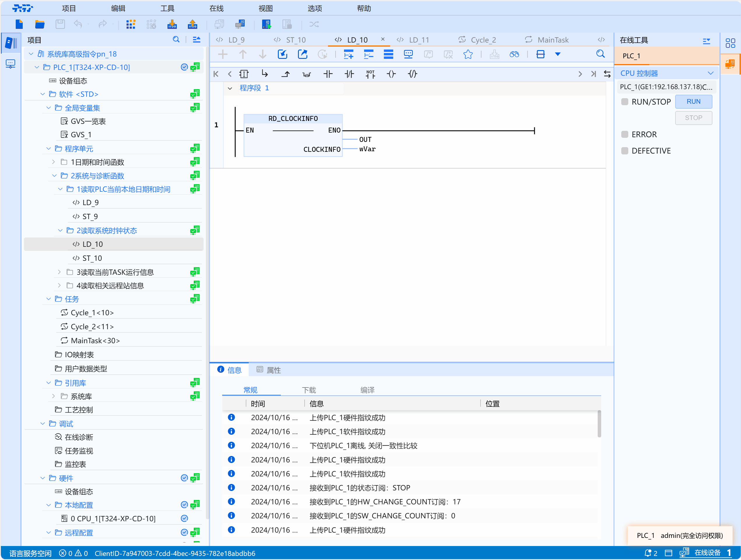This screenshot has height=560, width=741.
Task: Click the star favorites icon in editor toolbar
Action: click(x=468, y=54)
